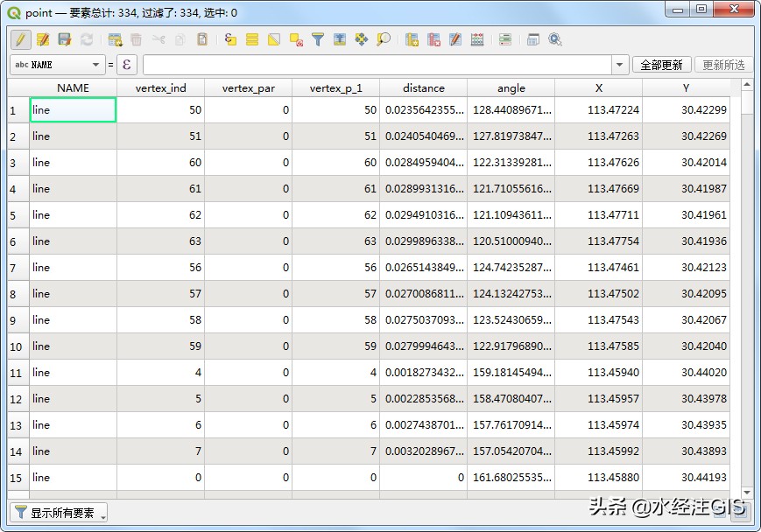
Task: Open Select by expression in toolbar
Action: (x=230, y=39)
